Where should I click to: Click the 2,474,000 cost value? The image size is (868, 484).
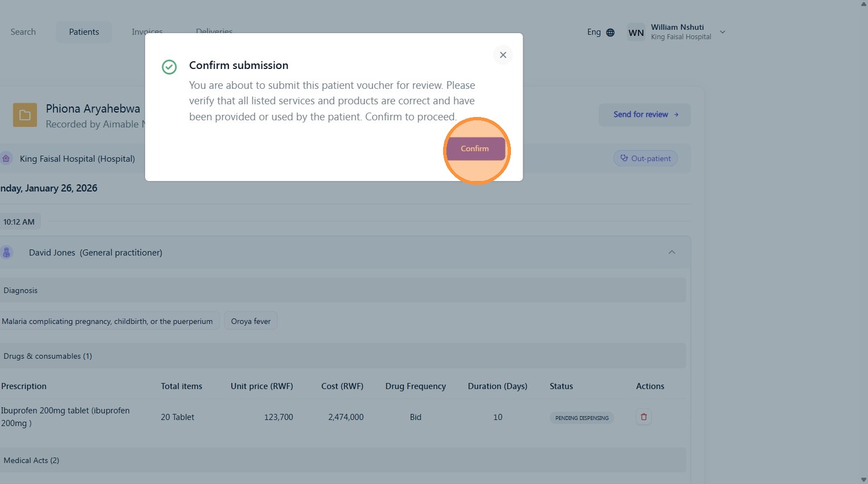[x=346, y=417]
